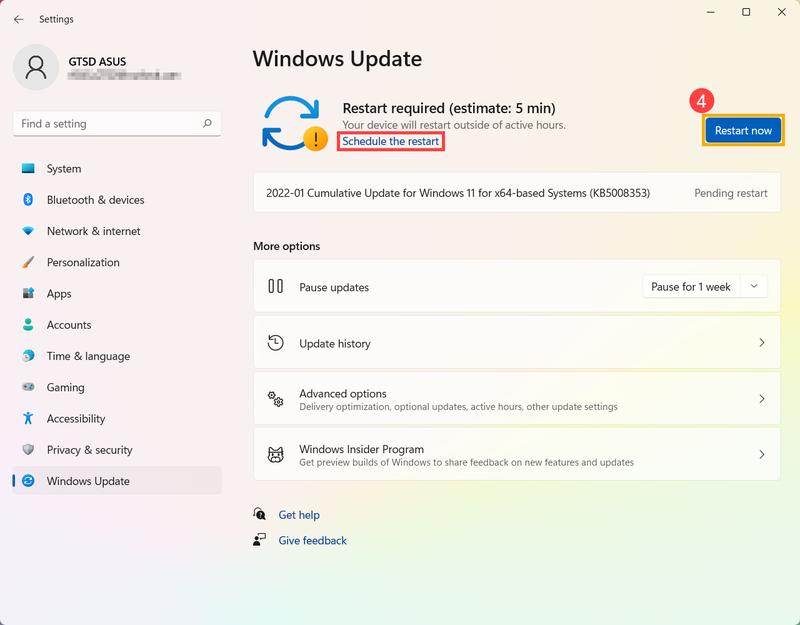Image resolution: width=800 pixels, height=625 pixels.
Task: Click the back arrow in Settings title bar
Action: (x=18, y=19)
